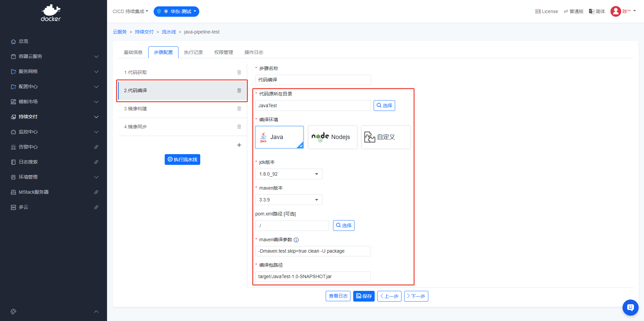Click trash icon for 镜像同步 step
The width and height of the screenshot is (644, 321).
click(x=239, y=127)
